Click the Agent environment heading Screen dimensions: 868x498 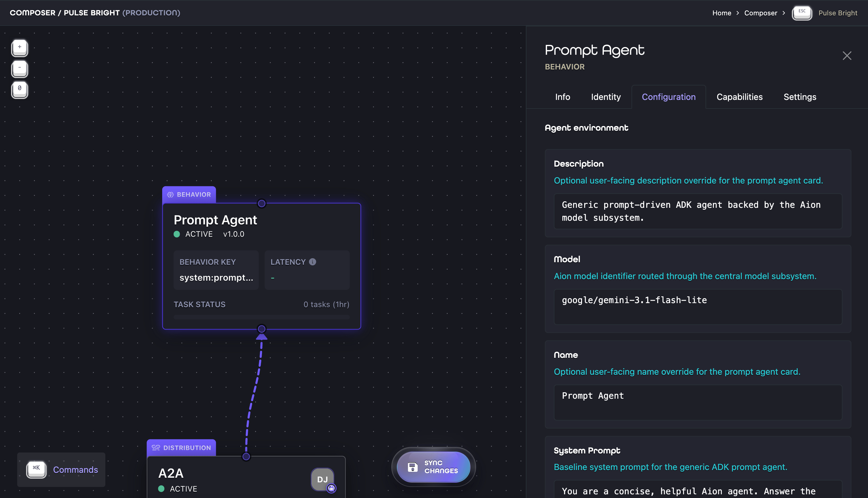tap(586, 128)
